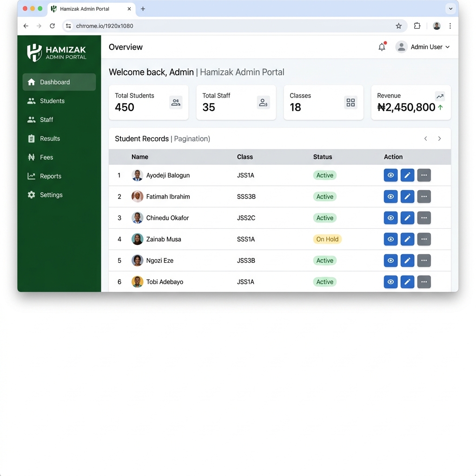Open Chrome three-dot menu
This screenshot has width=476, height=476.
450,26
